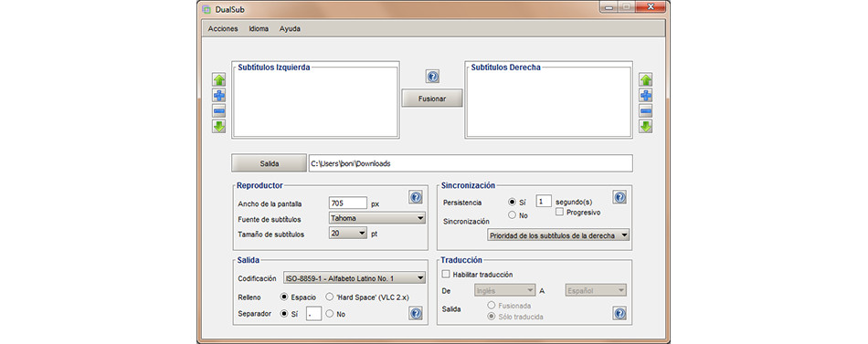This screenshot has width=868, height=344.
Task: Close the DualSub window
Action: (x=650, y=7)
